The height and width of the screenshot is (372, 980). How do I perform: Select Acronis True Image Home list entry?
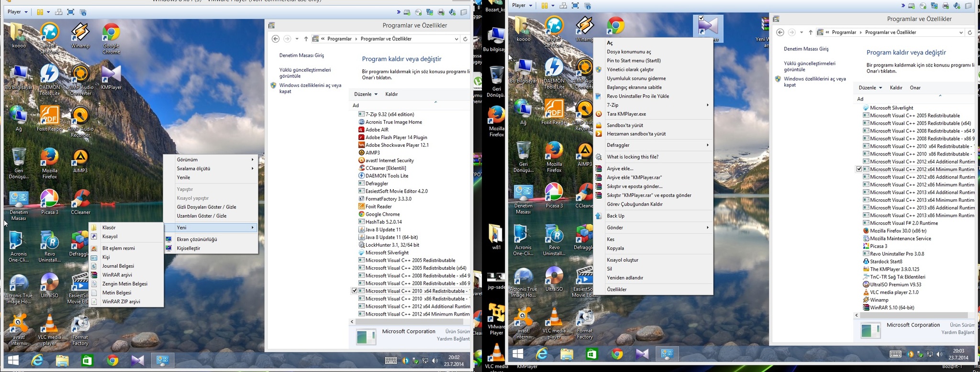393,122
